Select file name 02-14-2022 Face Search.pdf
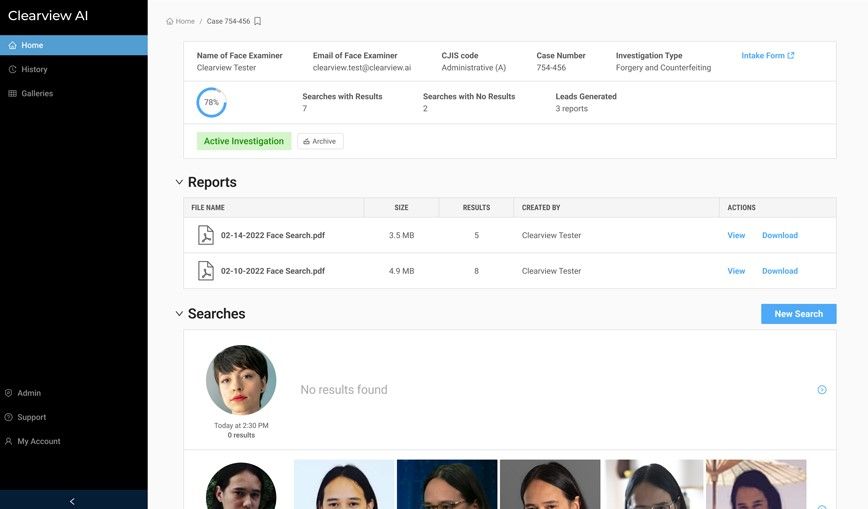The image size is (868, 509). click(x=273, y=235)
